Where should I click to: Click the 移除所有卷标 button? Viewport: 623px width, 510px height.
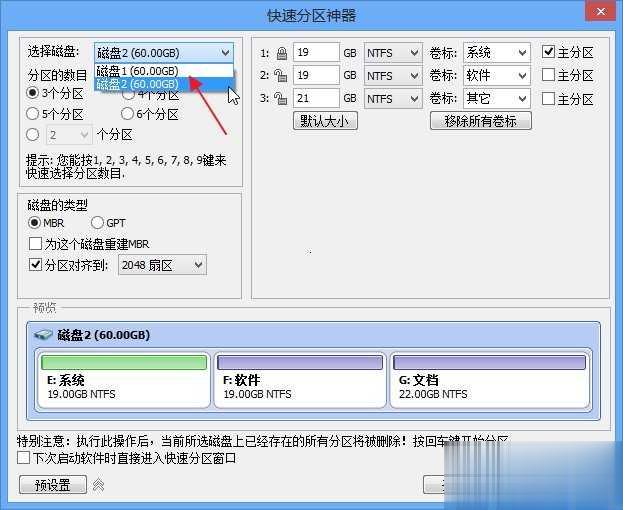coord(481,121)
